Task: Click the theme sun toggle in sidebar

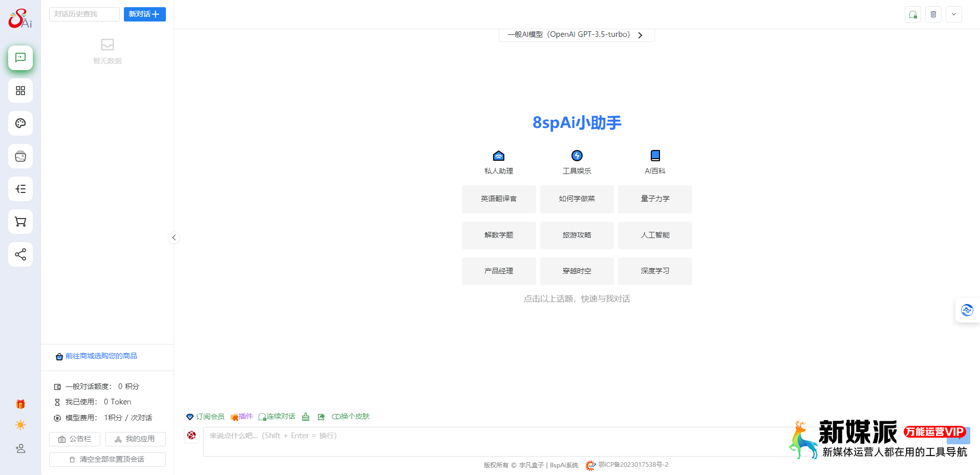Action: pyautogui.click(x=20, y=425)
